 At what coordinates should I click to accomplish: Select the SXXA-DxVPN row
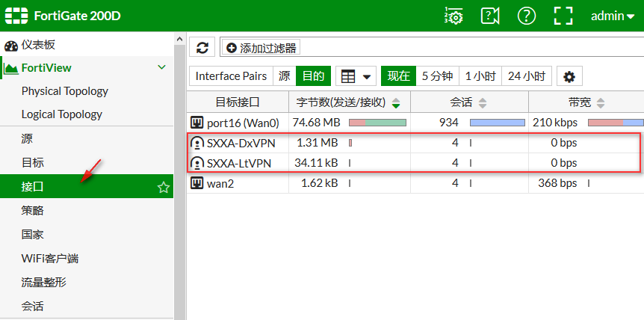point(415,143)
